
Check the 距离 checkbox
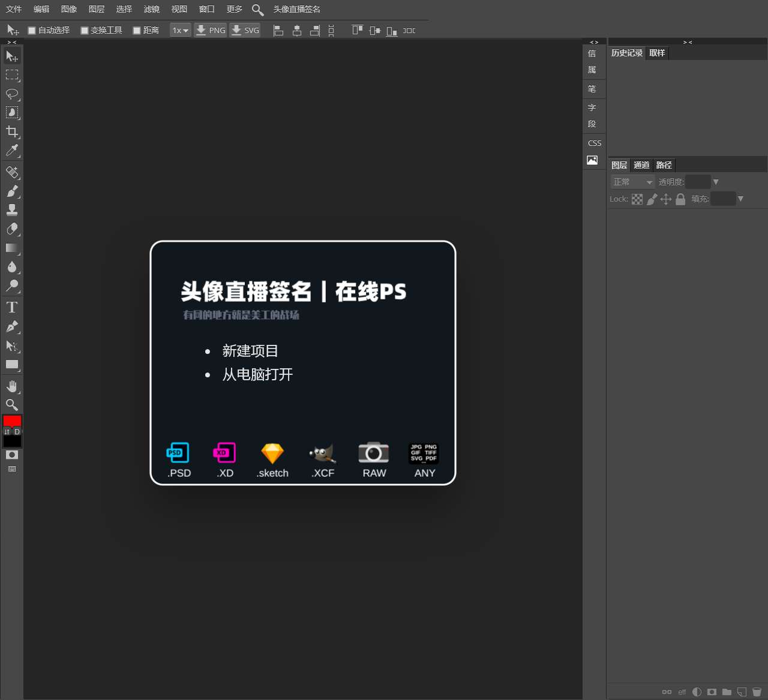137,31
